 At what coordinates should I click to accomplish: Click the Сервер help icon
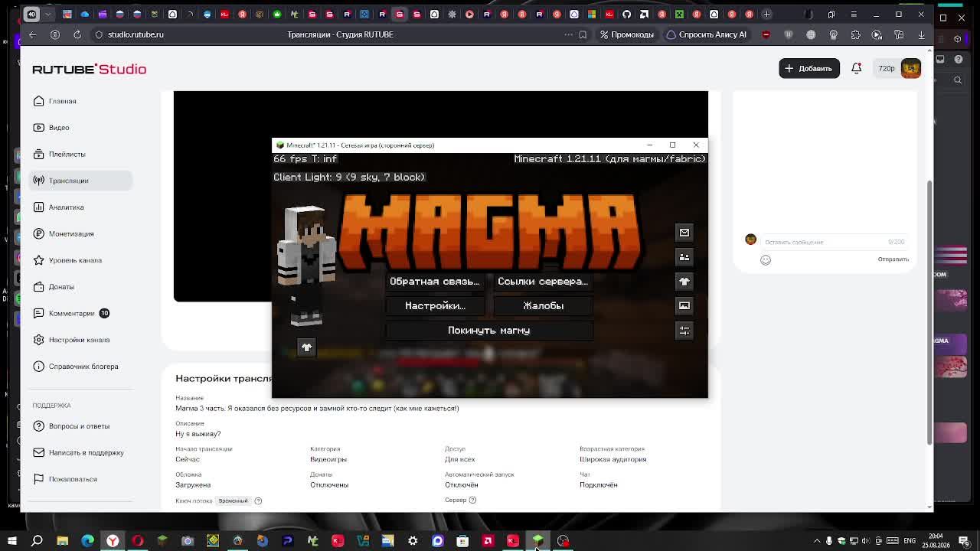click(472, 500)
